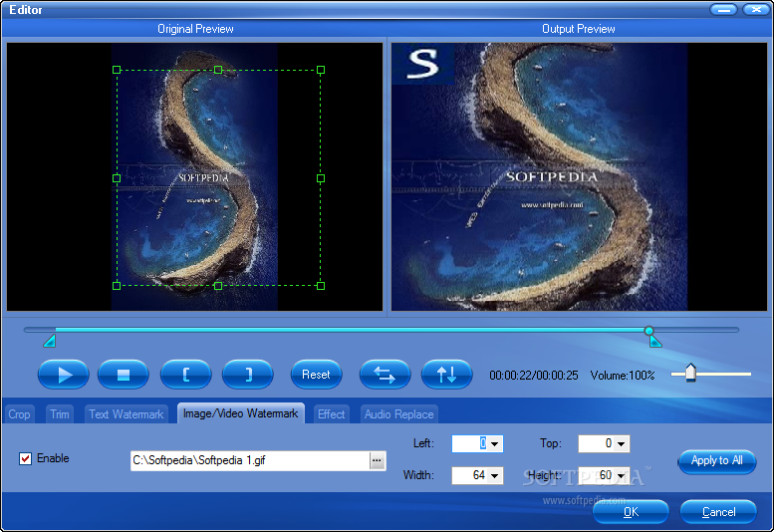774x532 pixels.
Task: Click the bottom-right green crop handle
Action: (x=321, y=285)
